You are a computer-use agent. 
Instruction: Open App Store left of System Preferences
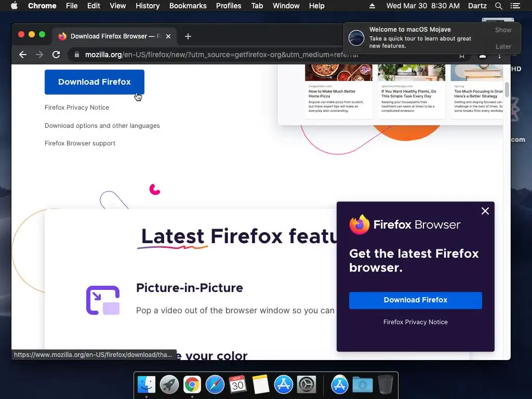284,385
